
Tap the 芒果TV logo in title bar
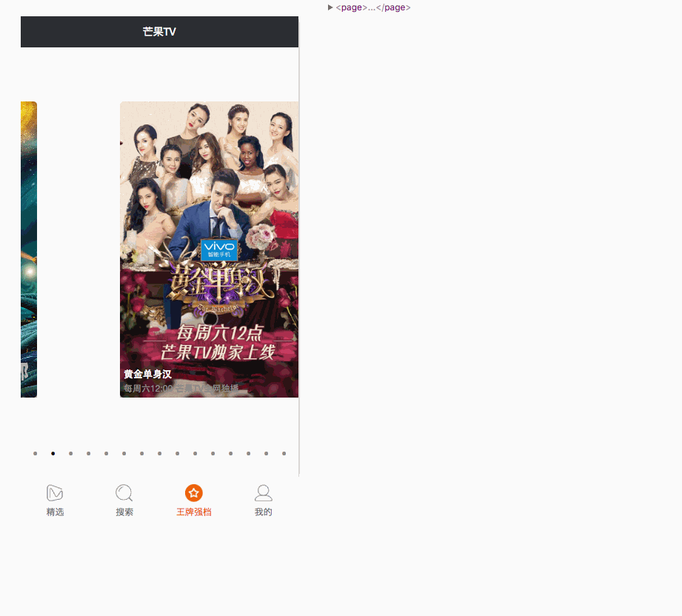[158, 31]
